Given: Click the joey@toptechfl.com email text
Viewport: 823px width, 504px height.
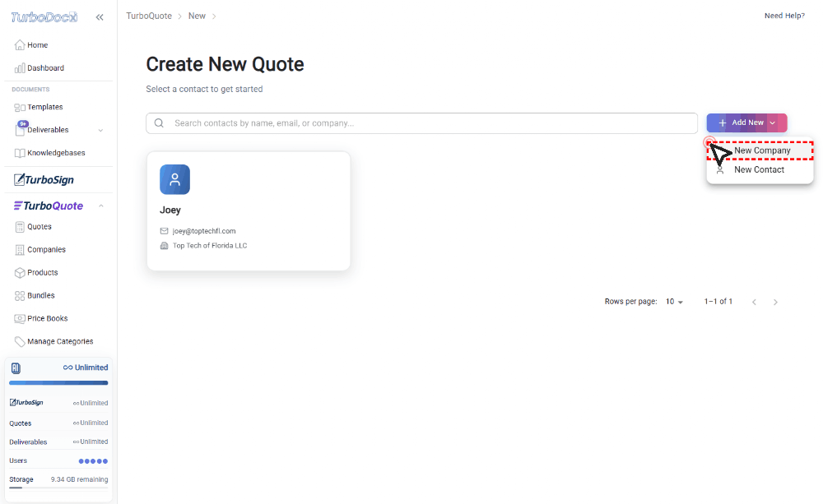Looking at the screenshot, I should (x=204, y=231).
